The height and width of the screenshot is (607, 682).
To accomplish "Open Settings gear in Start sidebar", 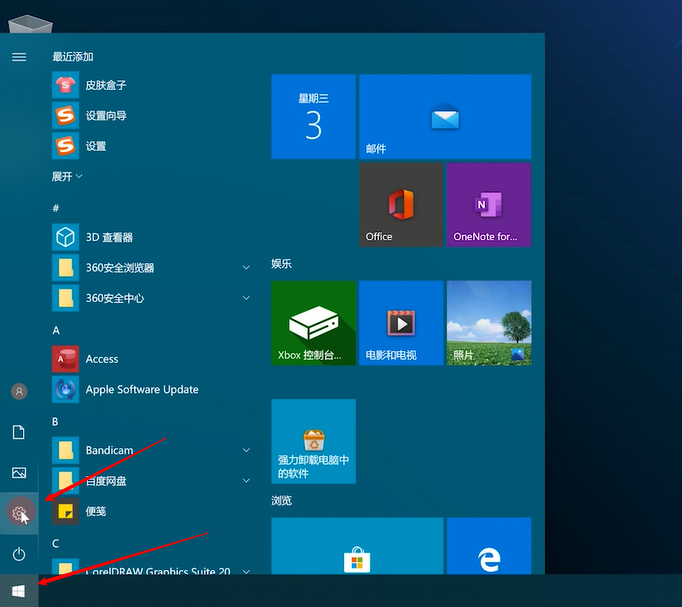I will coord(19,514).
